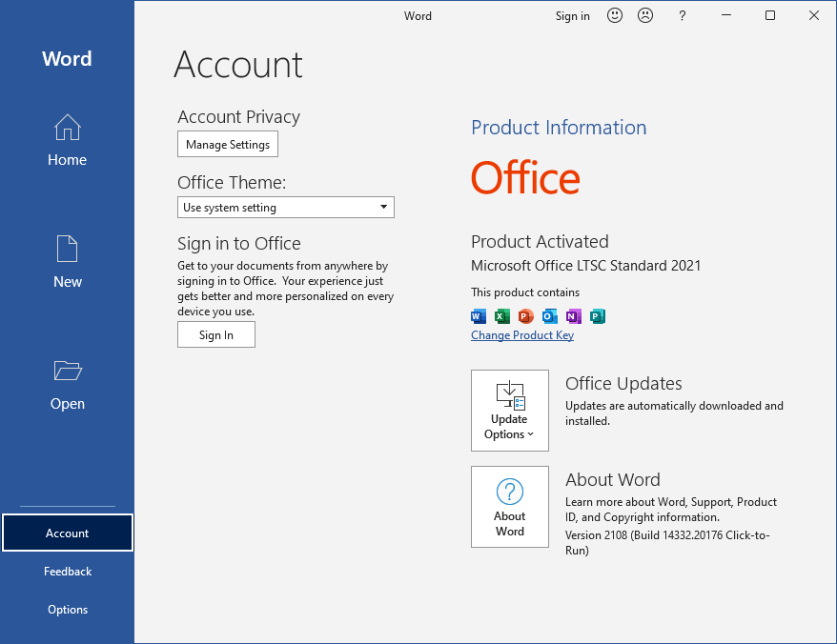
Task: Click the "Microsoft Office LTSC Standard 2021" text
Action: pyautogui.click(x=585, y=265)
